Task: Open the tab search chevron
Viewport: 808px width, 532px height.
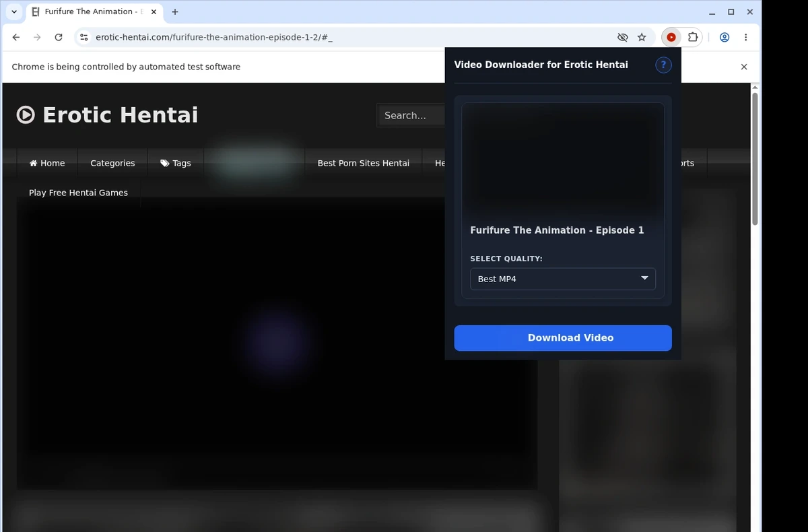Action: 14,11
